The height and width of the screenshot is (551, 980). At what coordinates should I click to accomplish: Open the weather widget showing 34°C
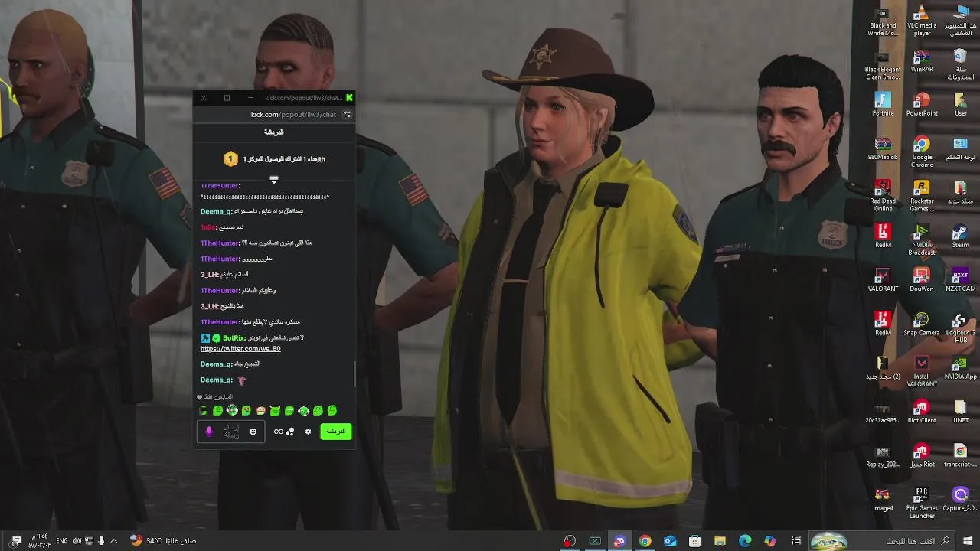click(x=163, y=541)
